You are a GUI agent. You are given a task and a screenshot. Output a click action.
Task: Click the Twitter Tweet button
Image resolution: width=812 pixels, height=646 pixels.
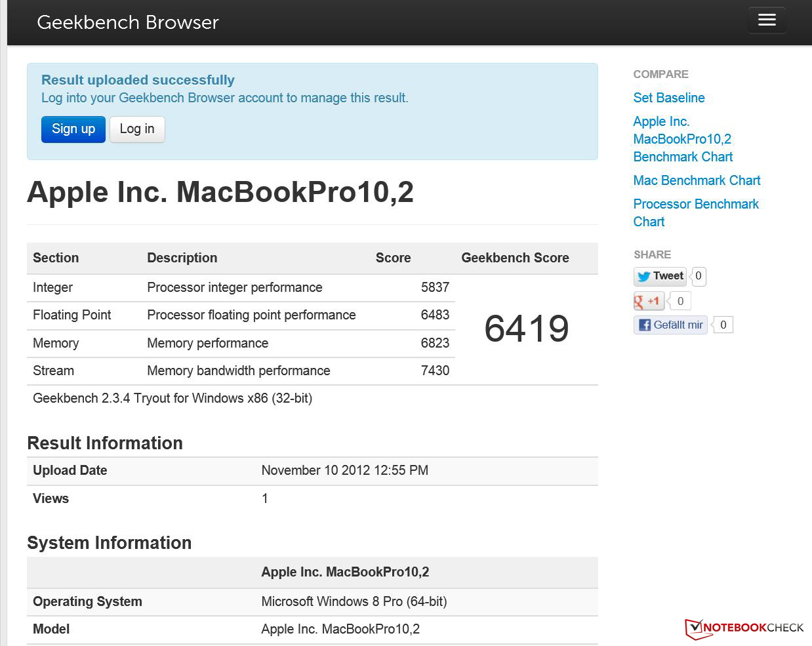tap(660, 276)
